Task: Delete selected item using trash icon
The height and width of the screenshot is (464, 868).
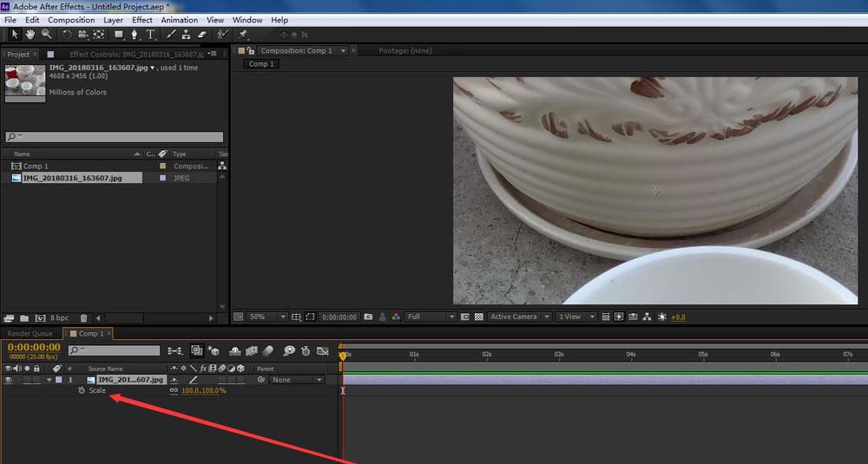Action: coord(83,318)
